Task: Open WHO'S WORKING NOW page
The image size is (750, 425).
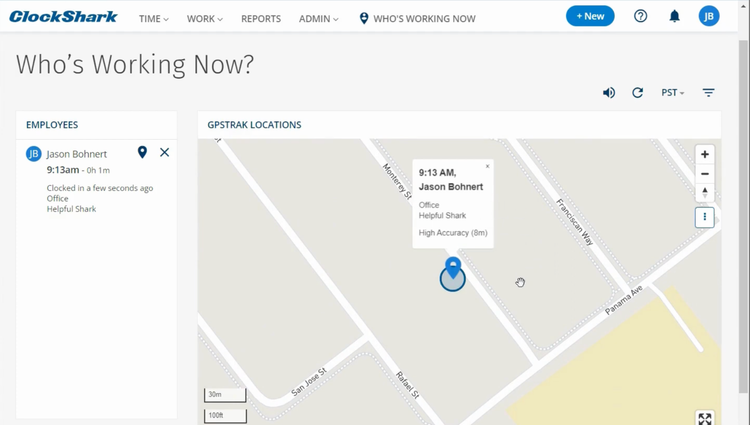Action: click(417, 19)
